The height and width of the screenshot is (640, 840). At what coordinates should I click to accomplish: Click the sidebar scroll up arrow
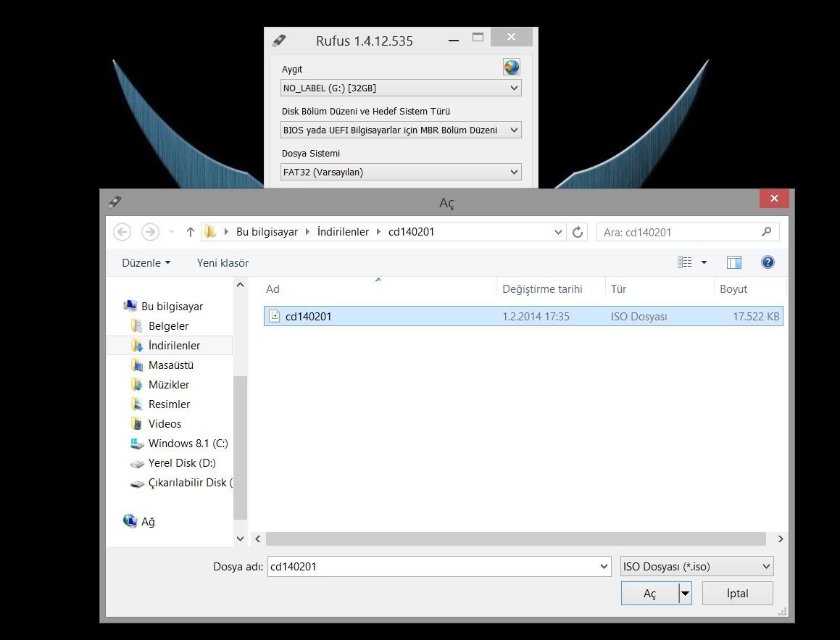(x=241, y=286)
